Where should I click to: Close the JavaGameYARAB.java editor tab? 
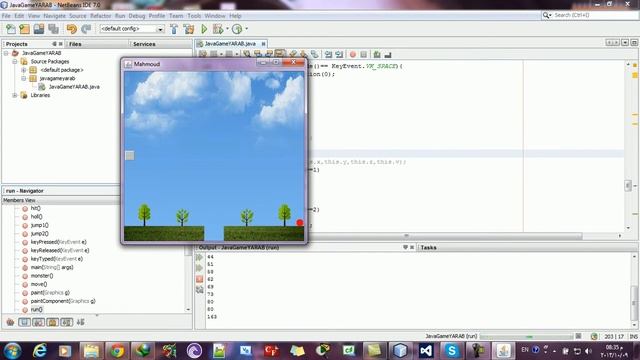coord(263,44)
